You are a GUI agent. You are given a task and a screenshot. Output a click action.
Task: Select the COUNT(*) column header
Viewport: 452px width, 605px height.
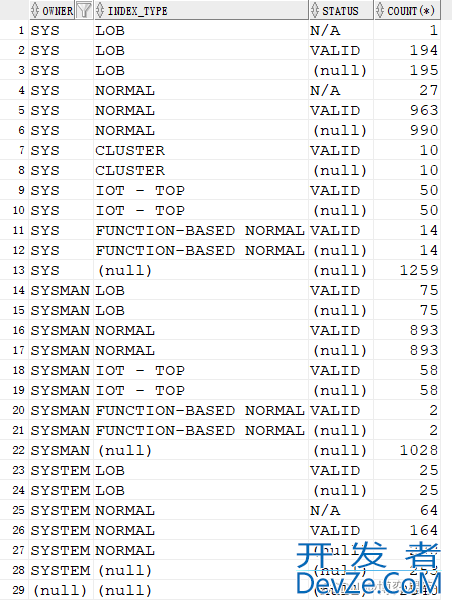[407, 10]
